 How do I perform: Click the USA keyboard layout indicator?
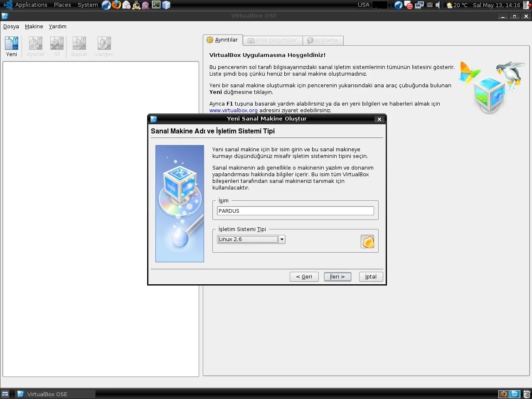point(364,5)
